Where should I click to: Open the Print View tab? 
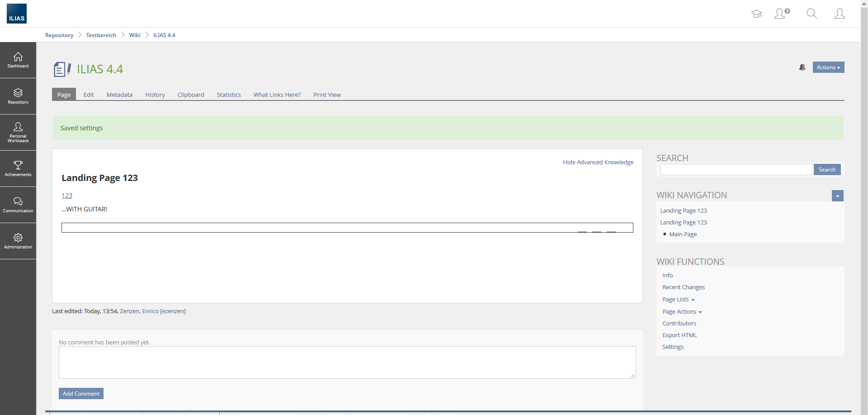click(x=327, y=95)
